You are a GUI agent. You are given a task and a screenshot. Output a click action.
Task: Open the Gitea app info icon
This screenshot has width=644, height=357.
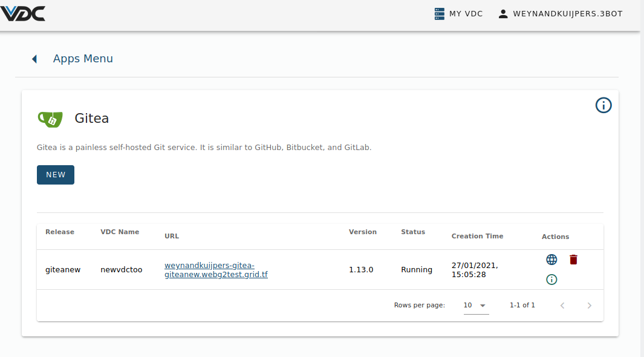pos(603,105)
